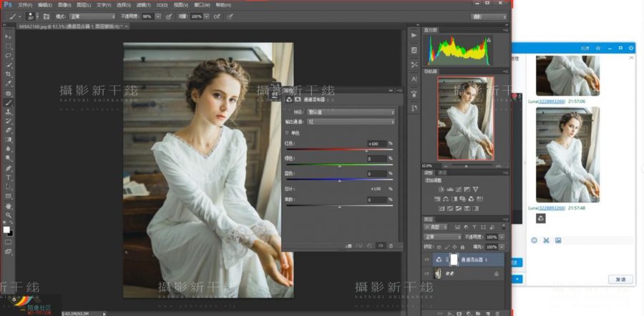This screenshot has height=316, width=644.
Task: Select the Pen tool
Action: (x=8, y=168)
